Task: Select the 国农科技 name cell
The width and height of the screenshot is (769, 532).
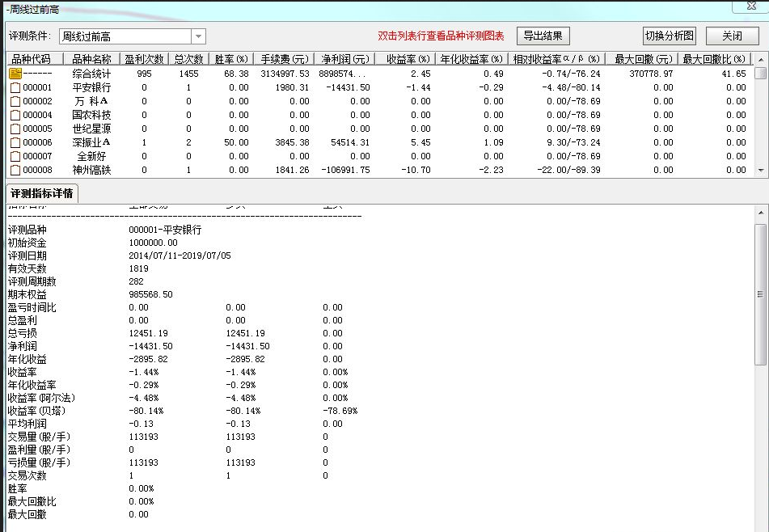Action: click(91, 115)
